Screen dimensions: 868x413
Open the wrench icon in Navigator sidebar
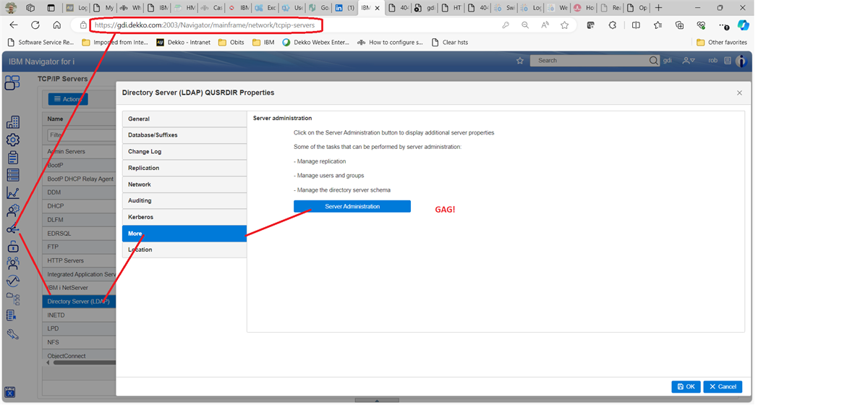click(x=12, y=334)
